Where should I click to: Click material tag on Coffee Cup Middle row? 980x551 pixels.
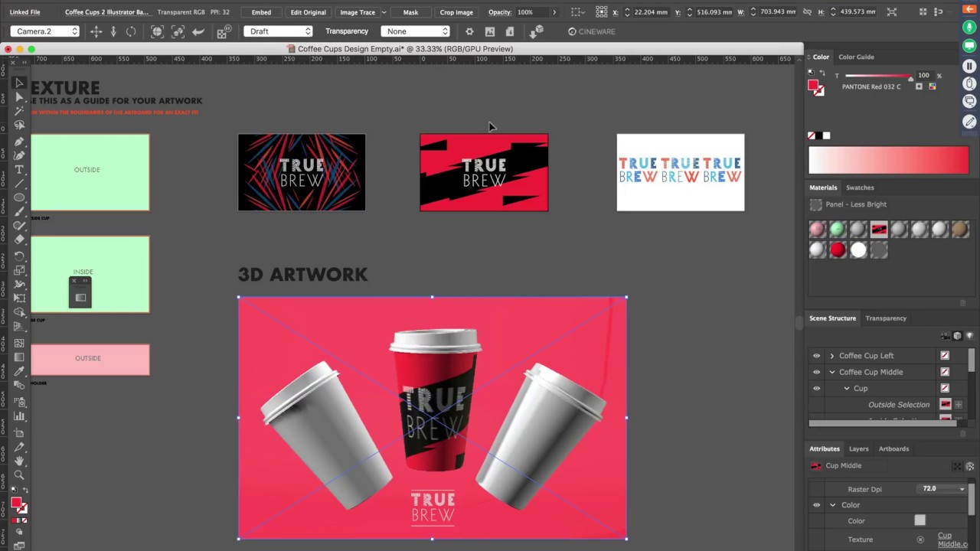[945, 372]
